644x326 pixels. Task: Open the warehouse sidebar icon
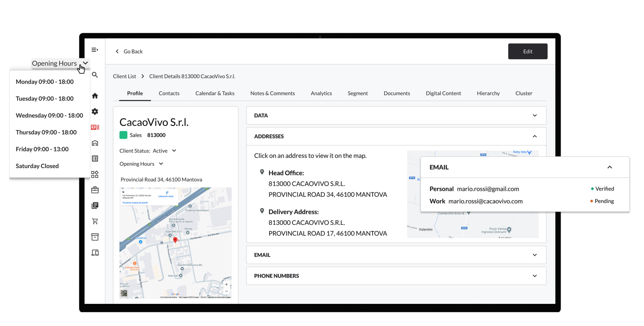coord(95,143)
